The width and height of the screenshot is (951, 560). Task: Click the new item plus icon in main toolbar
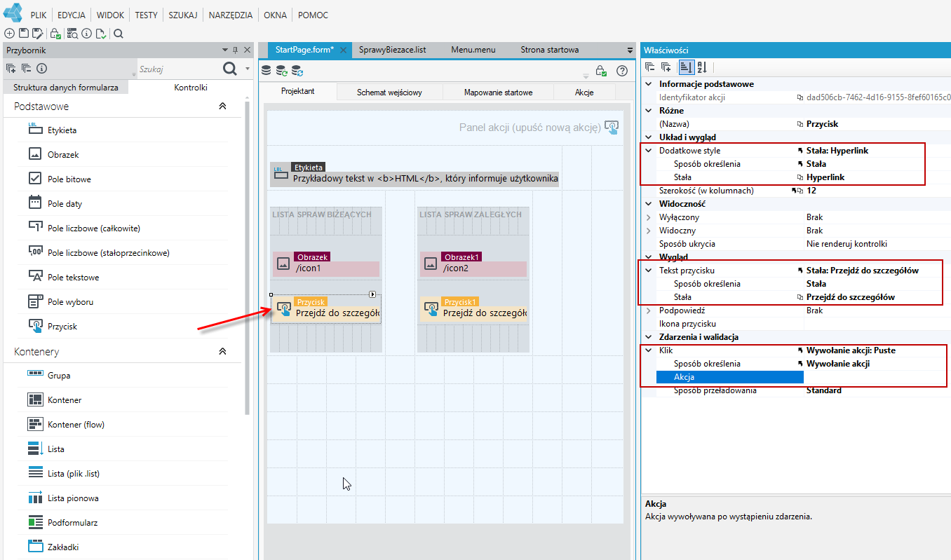pyautogui.click(x=9, y=33)
